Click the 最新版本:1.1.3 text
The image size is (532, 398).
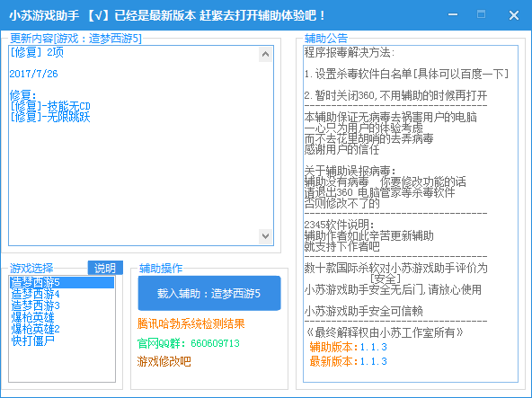tap(348, 361)
